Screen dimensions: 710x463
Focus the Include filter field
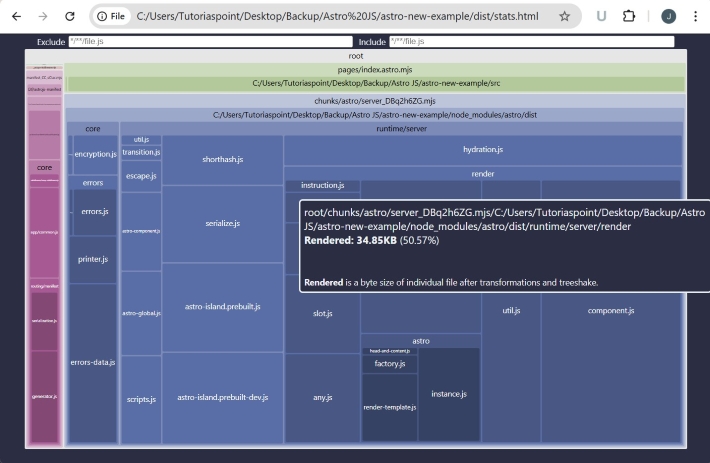532,42
